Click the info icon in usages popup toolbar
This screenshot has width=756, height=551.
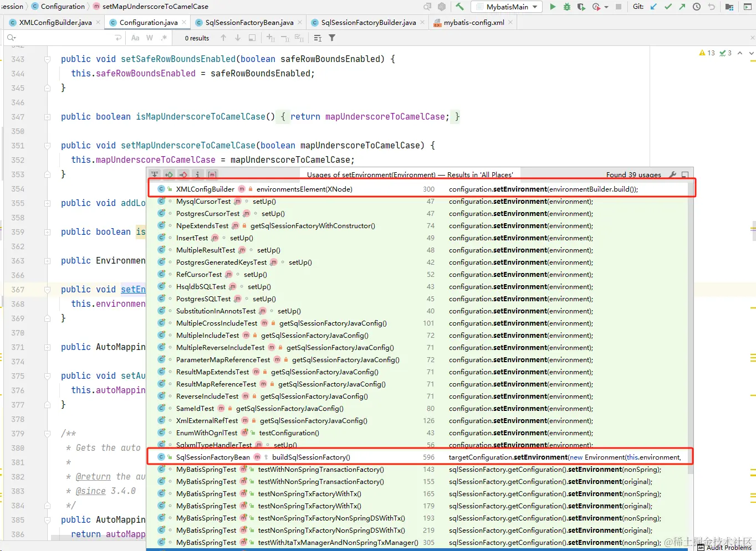point(198,174)
